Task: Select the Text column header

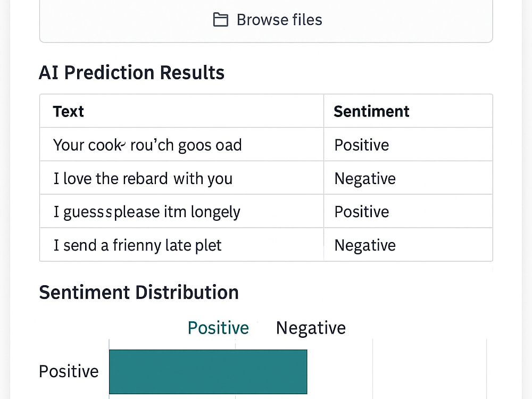Action: (x=68, y=111)
